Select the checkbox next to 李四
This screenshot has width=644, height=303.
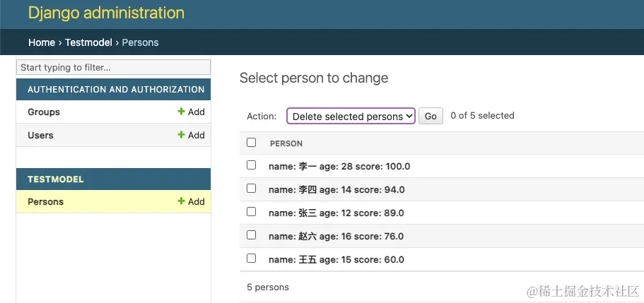(x=251, y=189)
